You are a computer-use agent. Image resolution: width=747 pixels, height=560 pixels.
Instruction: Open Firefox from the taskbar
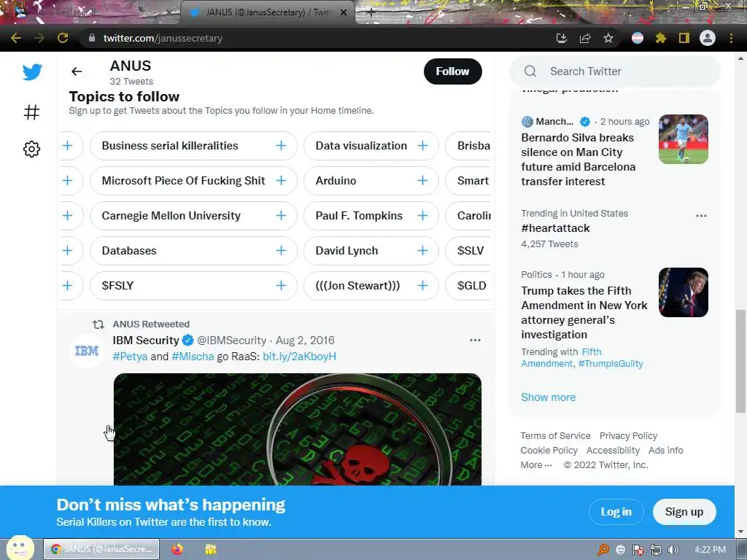tap(177, 549)
